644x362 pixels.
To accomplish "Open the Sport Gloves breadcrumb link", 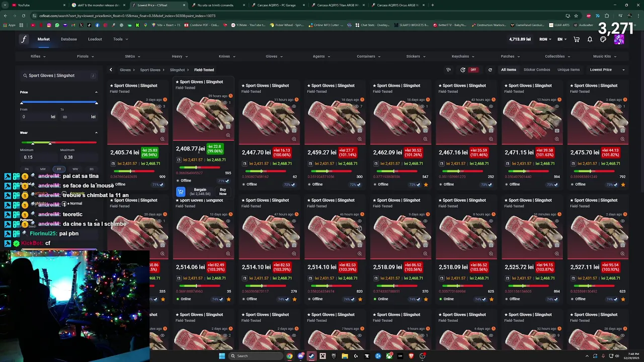I will (150, 70).
